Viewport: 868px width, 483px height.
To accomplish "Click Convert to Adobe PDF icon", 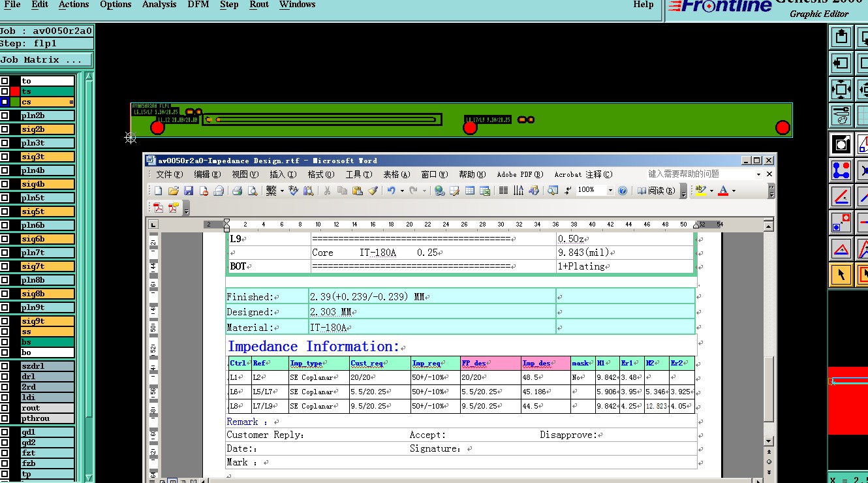I will click(159, 208).
